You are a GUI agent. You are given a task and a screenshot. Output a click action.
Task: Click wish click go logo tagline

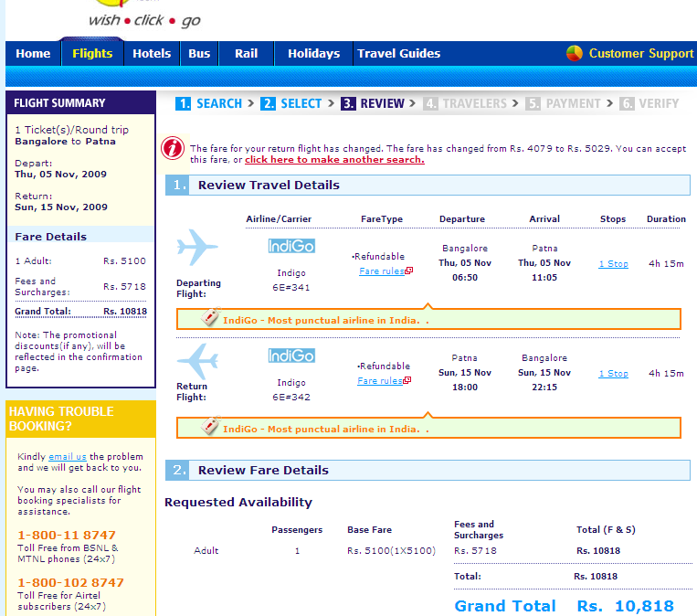pos(145,20)
